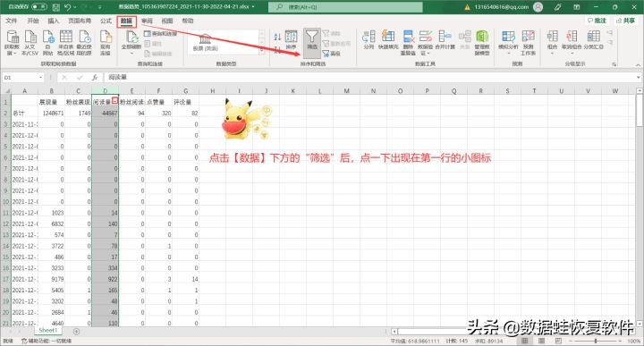This screenshot has height=346, width=644.
Task: Click the 批注 (Comments) button
Action: point(597,21)
